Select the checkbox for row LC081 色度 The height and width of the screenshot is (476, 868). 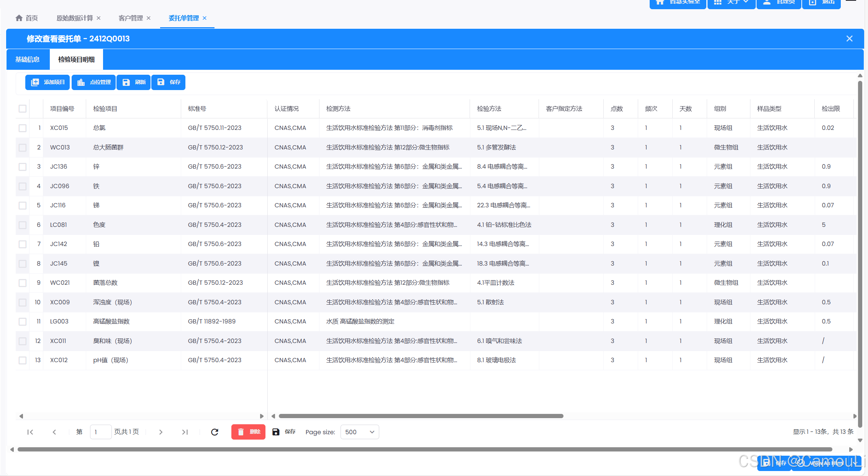(23, 225)
